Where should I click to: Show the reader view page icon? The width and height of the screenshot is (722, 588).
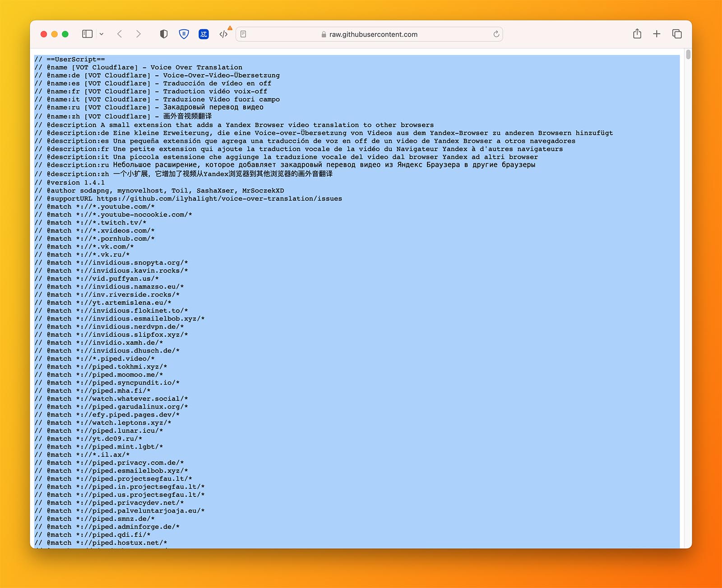point(243,34)
